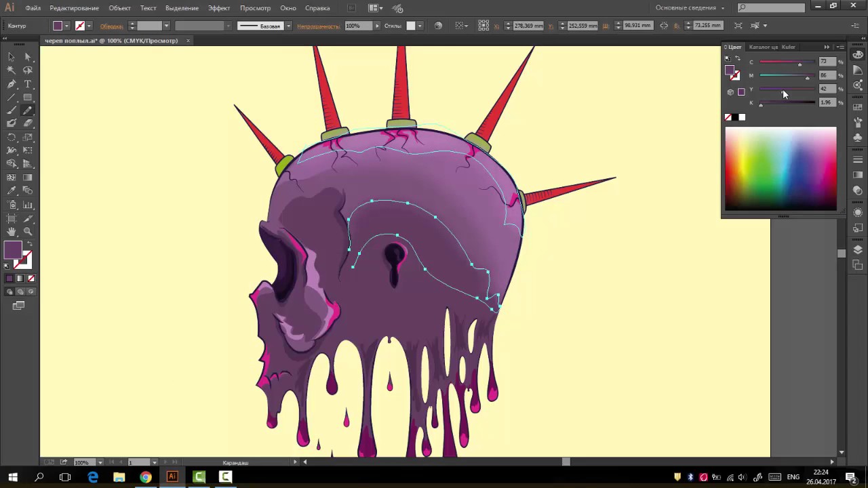Screen dimensions: 868x488
Task: Activate the Eyedropper tool
Action: [x=12, y=191]
